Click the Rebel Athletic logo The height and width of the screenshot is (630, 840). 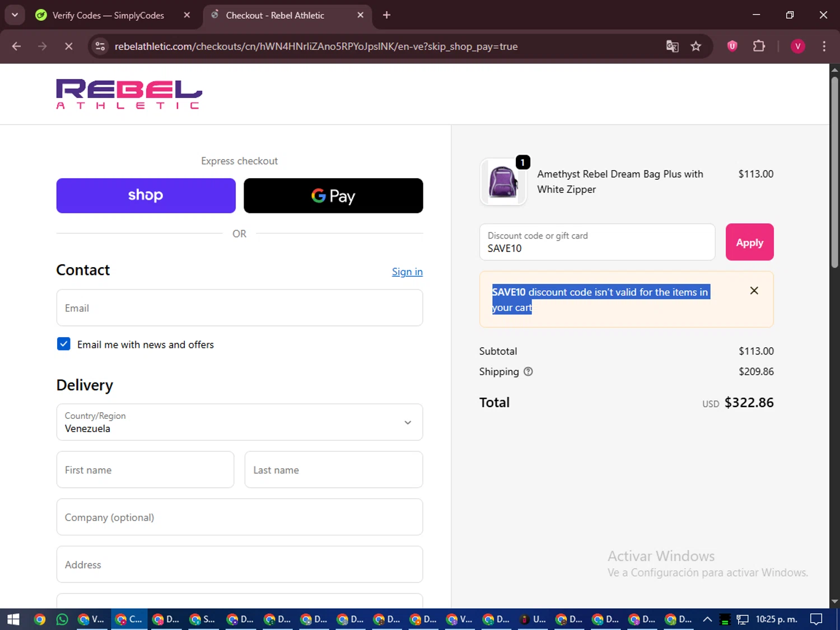click(x=129, y=94)
